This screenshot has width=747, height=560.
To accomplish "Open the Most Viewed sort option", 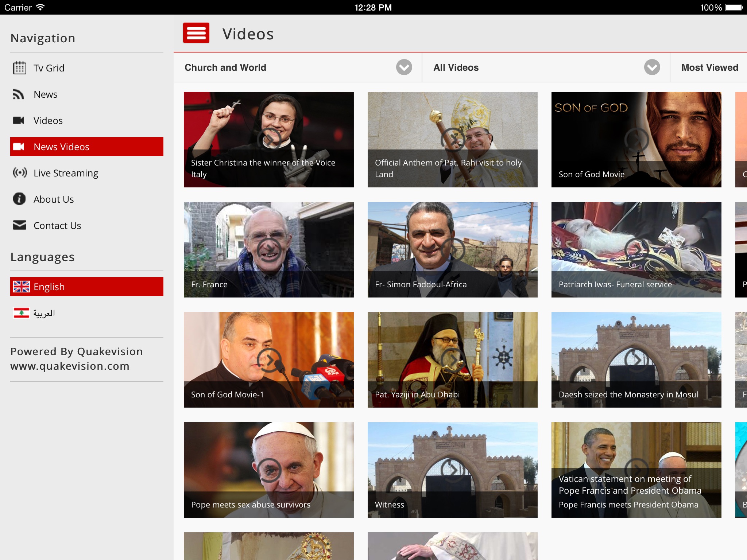I will pyautogui.click(x=709, y=67).
